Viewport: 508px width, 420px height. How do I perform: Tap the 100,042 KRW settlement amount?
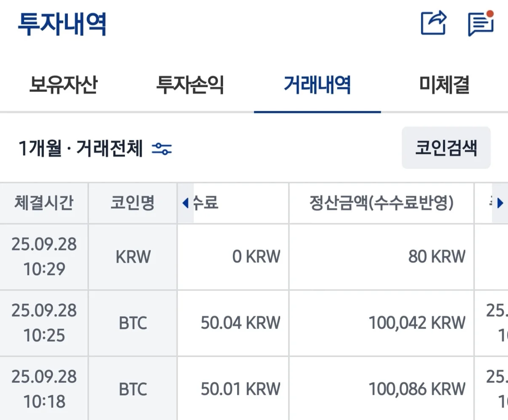417,323
